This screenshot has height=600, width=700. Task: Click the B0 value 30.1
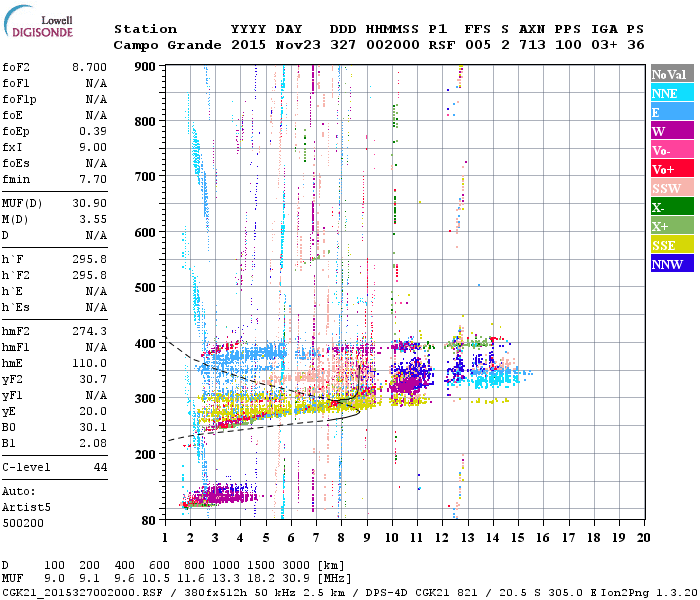93,428
